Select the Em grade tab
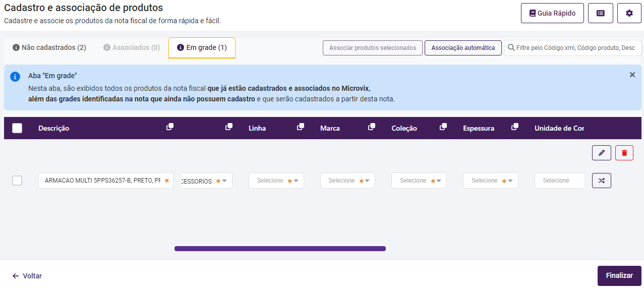Screen dimensions: 644x289 202,48
